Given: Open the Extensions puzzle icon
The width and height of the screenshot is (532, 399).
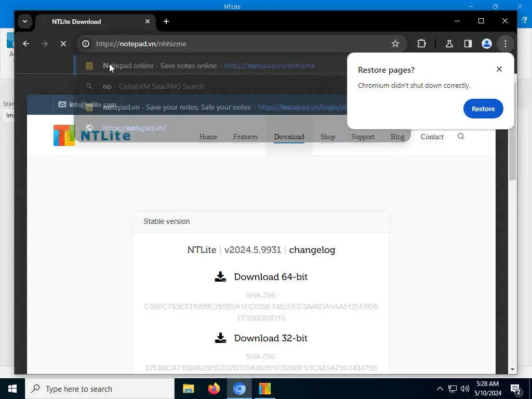Looking at the screenshot, I should [x=421, y=44].
